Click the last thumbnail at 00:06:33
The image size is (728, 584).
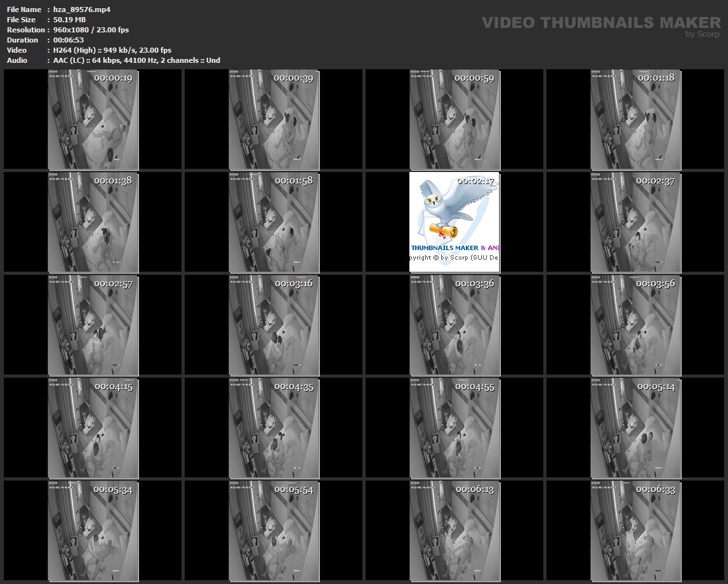(635, 531)
